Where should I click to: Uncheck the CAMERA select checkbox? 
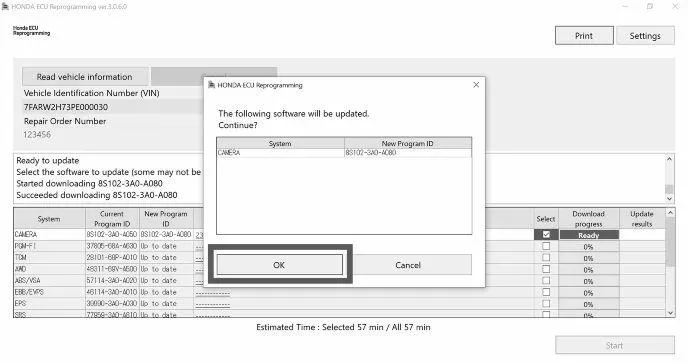coord(546,235)
